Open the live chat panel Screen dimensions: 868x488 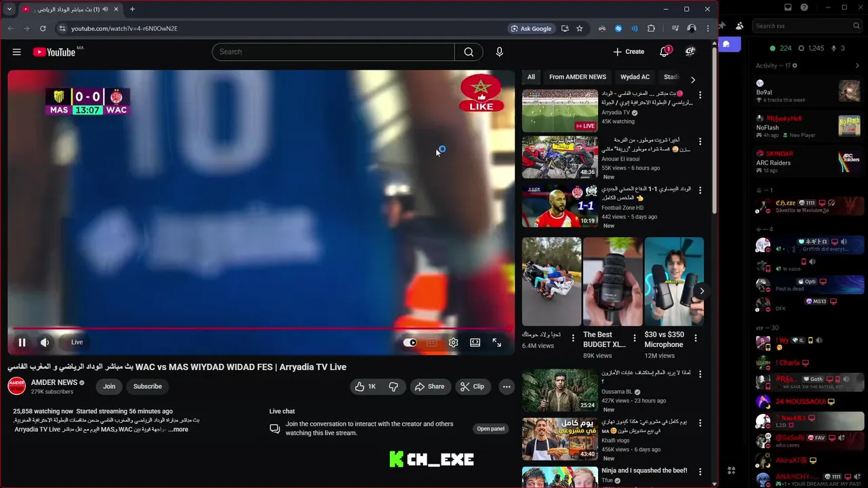pos(490,428)
